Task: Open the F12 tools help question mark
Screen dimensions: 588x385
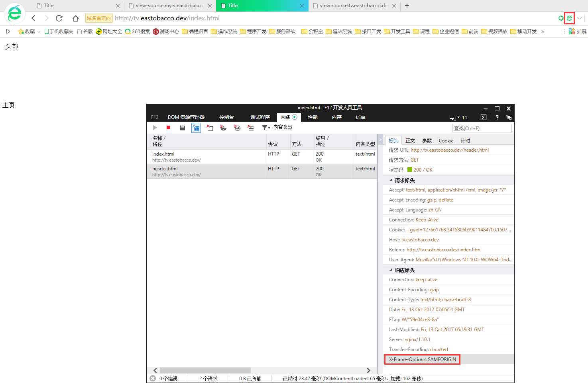Action: [x=497, y=117]
